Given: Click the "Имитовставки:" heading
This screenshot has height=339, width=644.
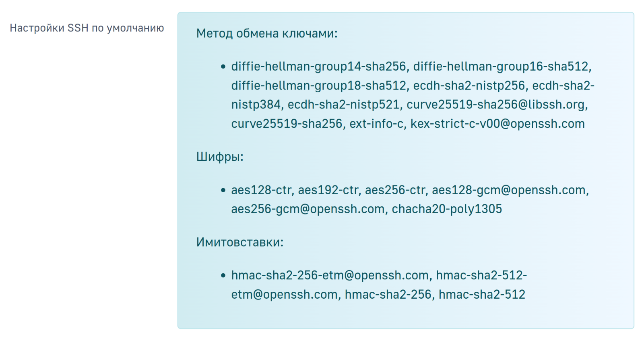Looking at the screenshot, I should tap(239, 242).
